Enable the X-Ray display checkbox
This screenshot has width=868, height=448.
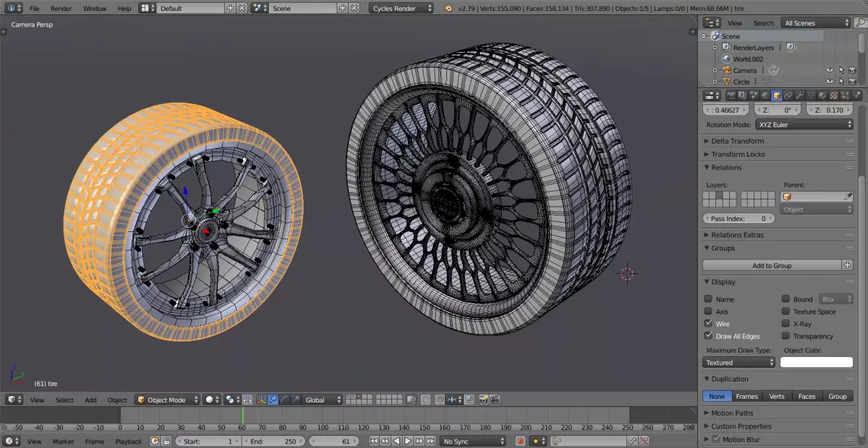[786, 324]
